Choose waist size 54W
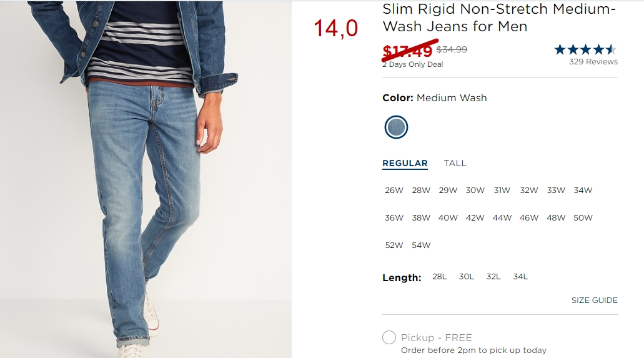Viewport: 644px width, 358px height. point(421,246)
